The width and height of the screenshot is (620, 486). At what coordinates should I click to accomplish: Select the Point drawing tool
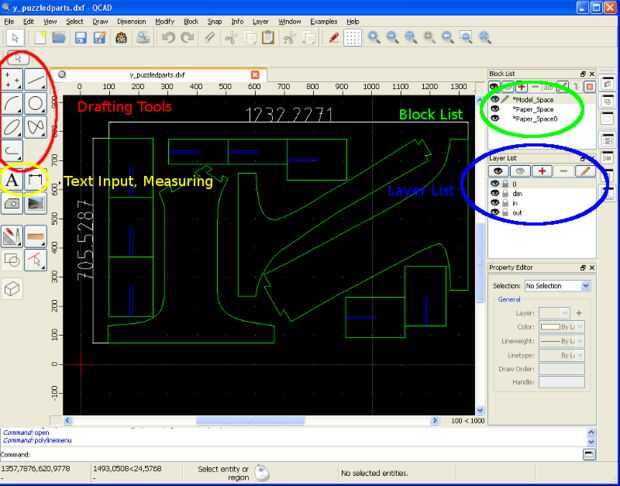pyautogui.click(x=12, y=79)
